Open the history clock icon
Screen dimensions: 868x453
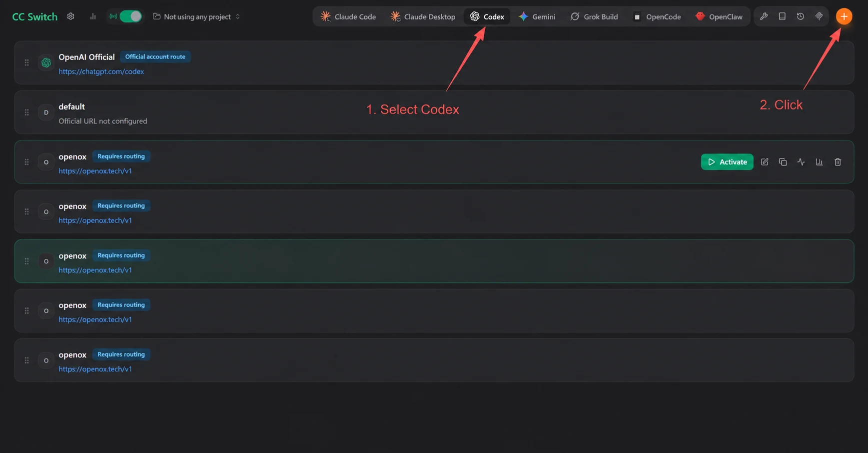pos(801,16)
